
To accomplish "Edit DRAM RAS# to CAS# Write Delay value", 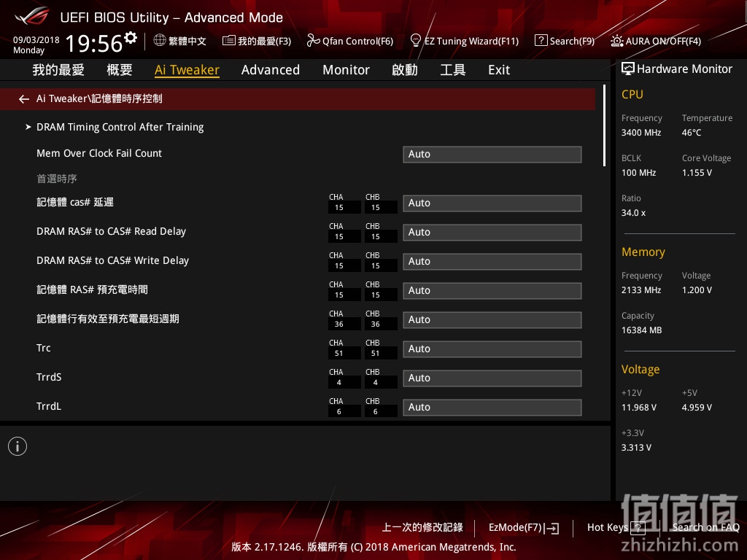I will tap(492, 262).
